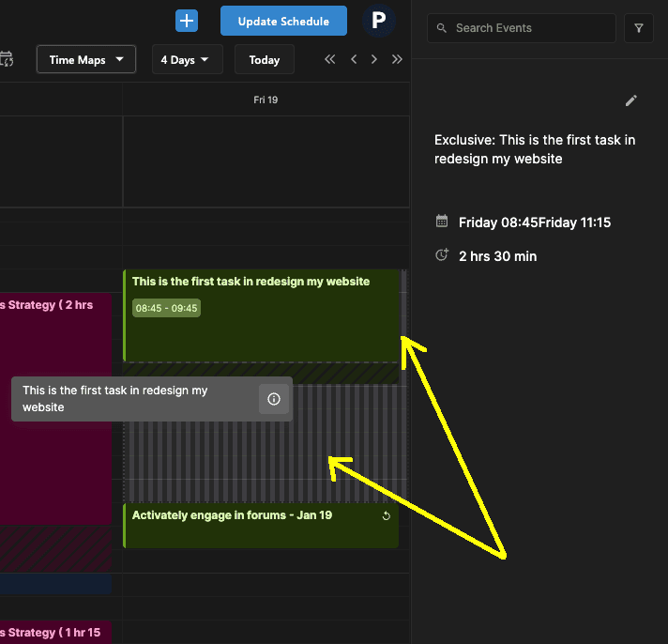Open the 4 Days view dropdown
The height and width of the screenshot is (644, 668).
pyautogui.click(x=185, y=59)
